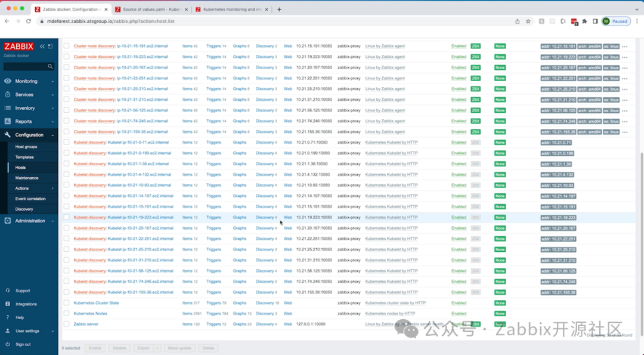Open Items 2361 link for Kubernetes Nodes
This screenshot has height=355, width=644.
click(x=192, y=313)
